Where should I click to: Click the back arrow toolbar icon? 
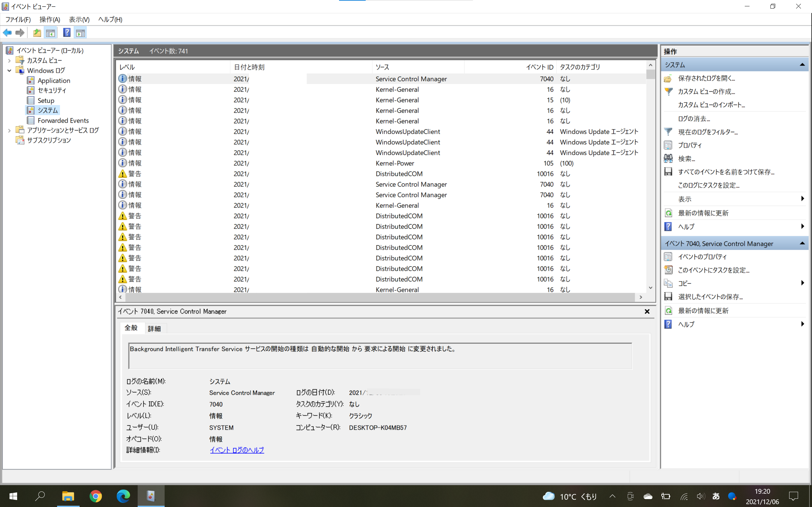point(7,33)
